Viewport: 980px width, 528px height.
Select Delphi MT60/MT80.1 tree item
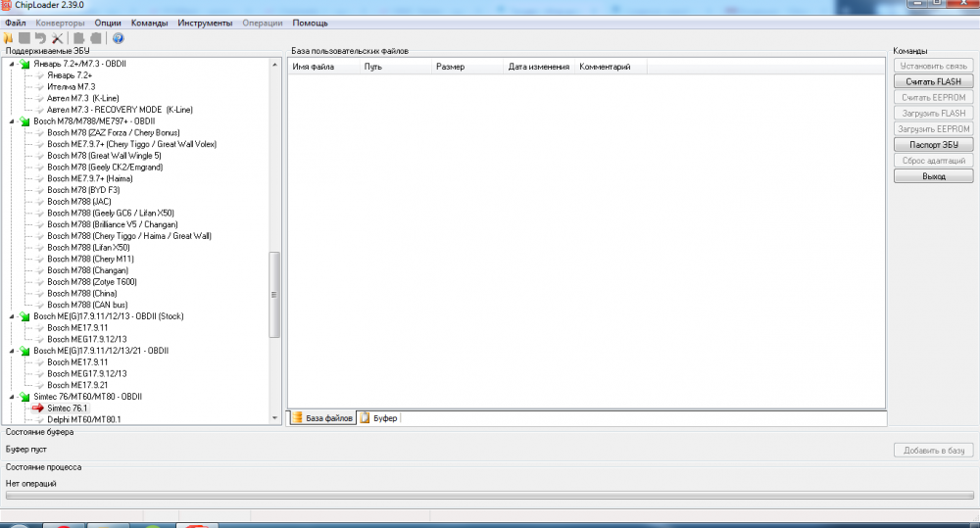click(83, 419)
